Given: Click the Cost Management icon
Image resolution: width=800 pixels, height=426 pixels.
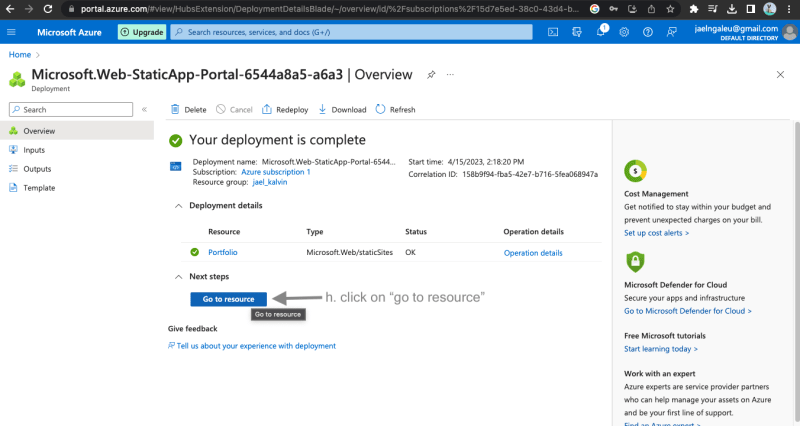Looking at the screenshot, I should coord(635,171).
